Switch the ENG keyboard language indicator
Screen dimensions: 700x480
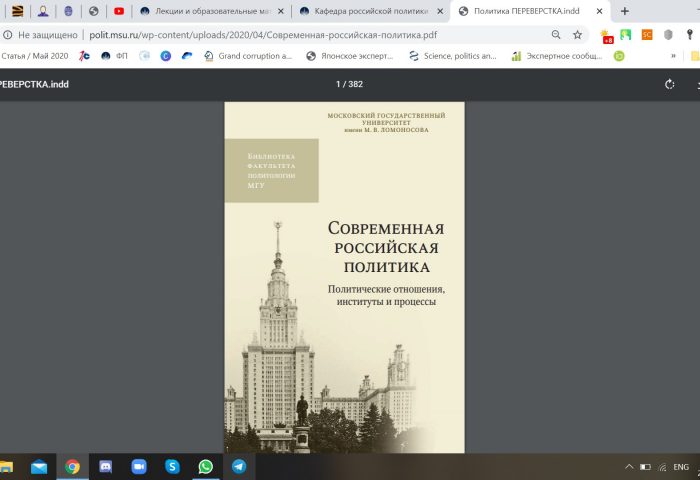pos(680,466)
